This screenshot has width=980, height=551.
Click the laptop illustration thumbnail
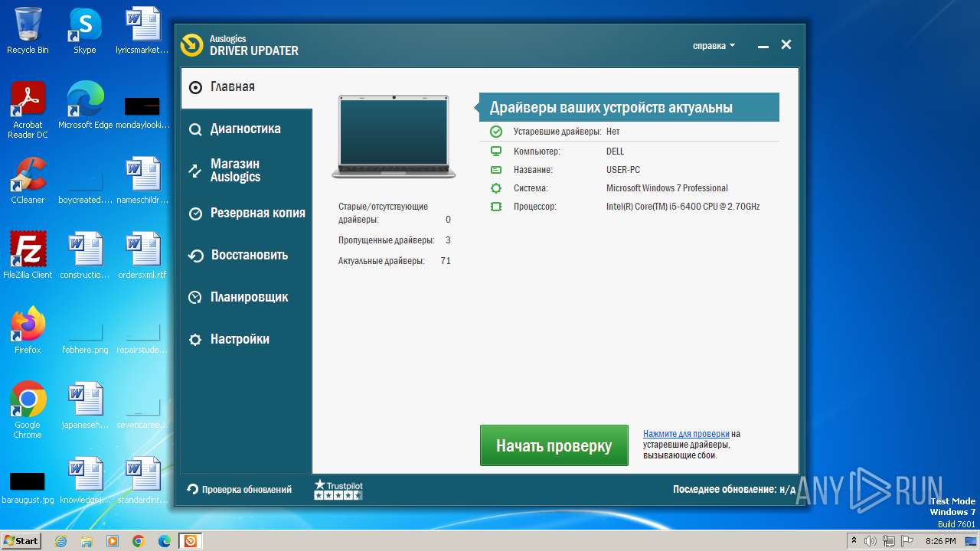(x=394, y=136)
